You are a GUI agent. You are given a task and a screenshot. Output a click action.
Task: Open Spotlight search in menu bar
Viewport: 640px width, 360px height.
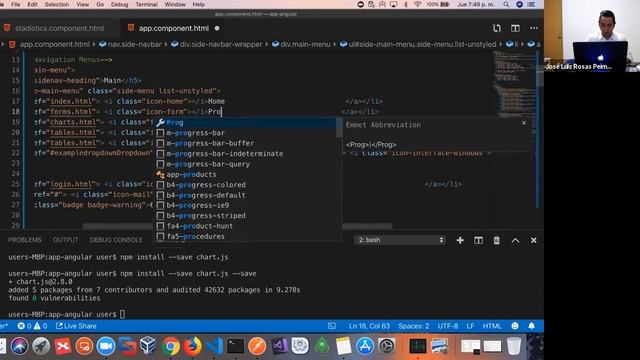pos(506,4)
